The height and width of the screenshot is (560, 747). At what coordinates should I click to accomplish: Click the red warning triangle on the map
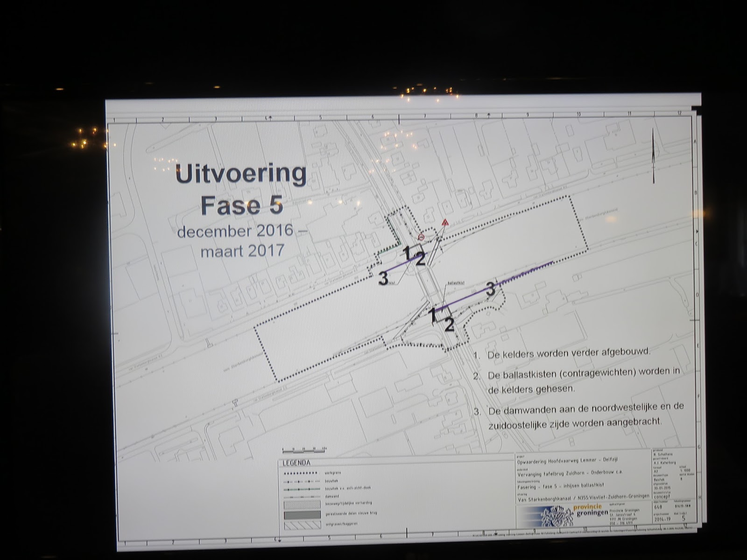(x=445, y=223)
